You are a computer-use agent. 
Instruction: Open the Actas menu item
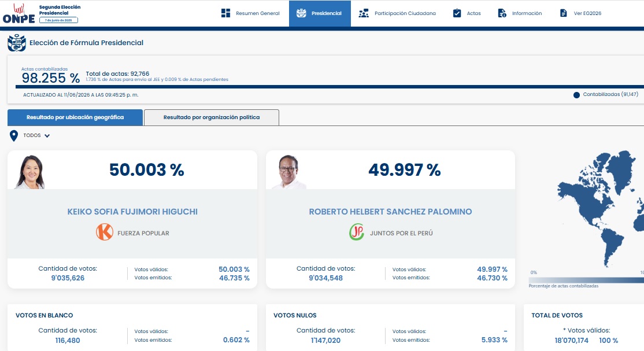467,13
